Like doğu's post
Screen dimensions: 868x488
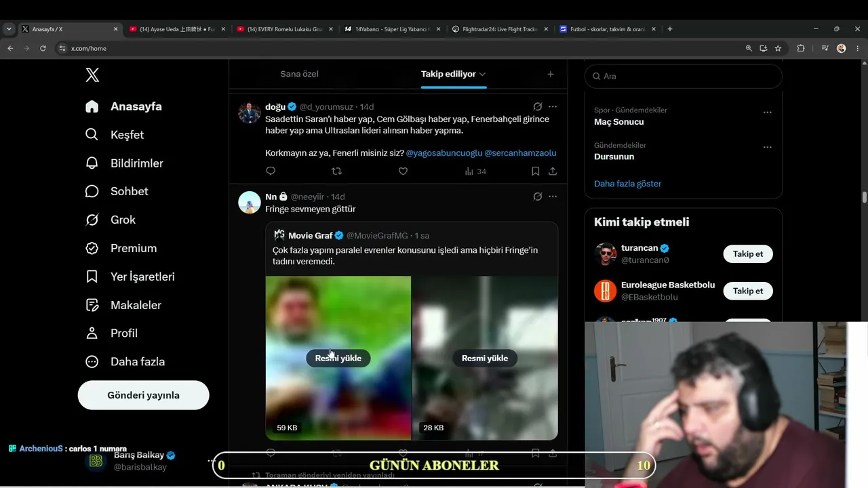pyautogui.click(x=403, y=171)
